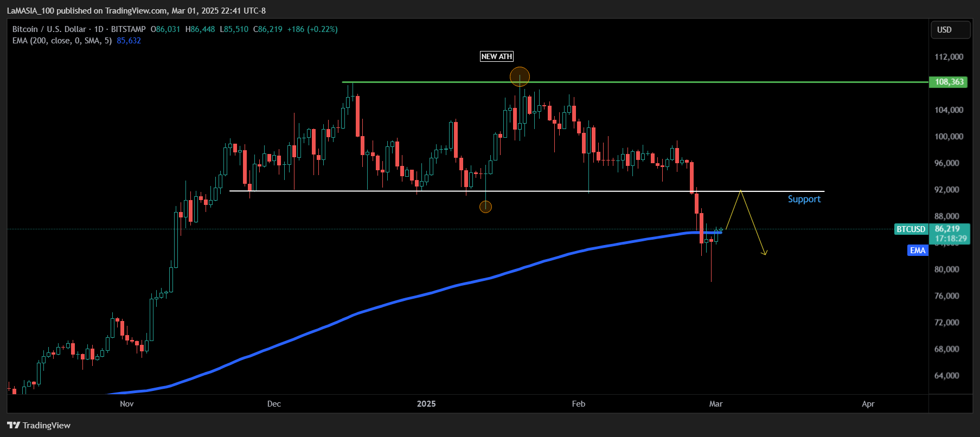The width and height of the screenshot is (980, 437).
Task: Click the high price H86,448 value
Action: click(x=200, y=29)
